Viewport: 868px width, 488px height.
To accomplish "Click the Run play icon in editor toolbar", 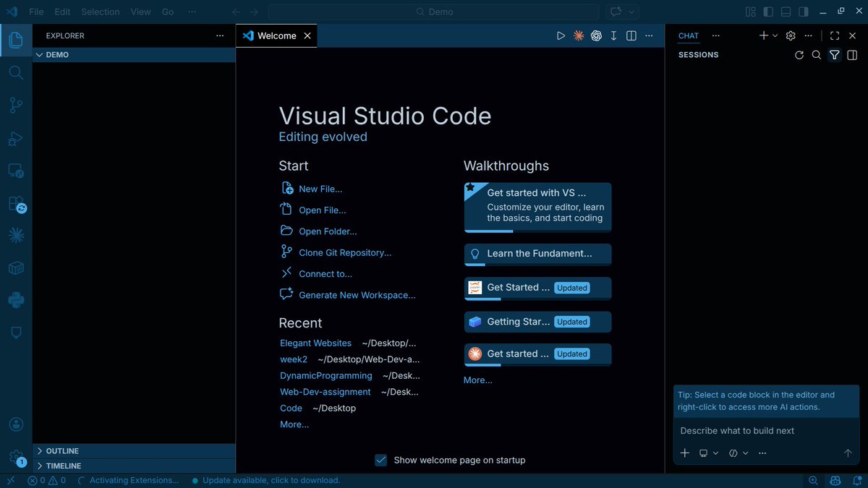I will click(x=561, y=35).
